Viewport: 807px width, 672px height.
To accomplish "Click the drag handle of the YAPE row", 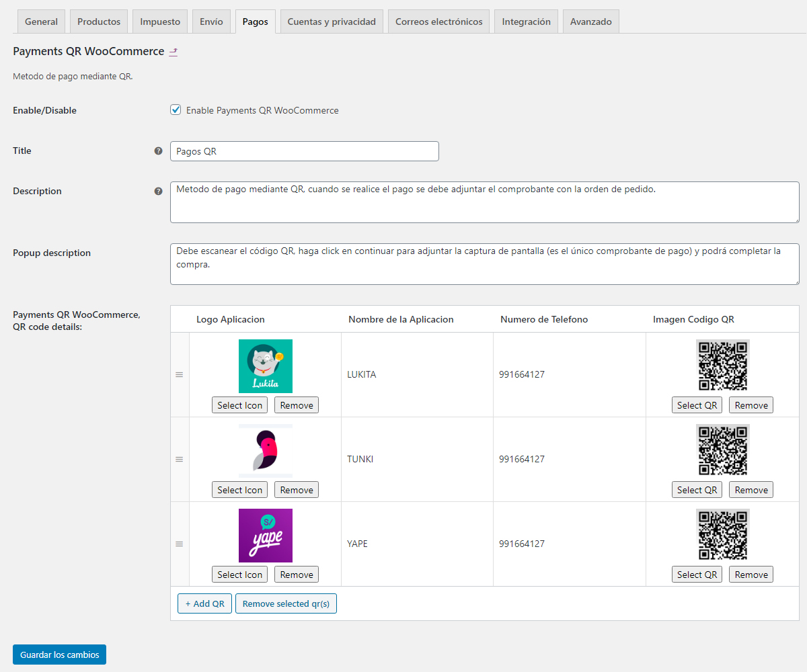I will 180,544.
